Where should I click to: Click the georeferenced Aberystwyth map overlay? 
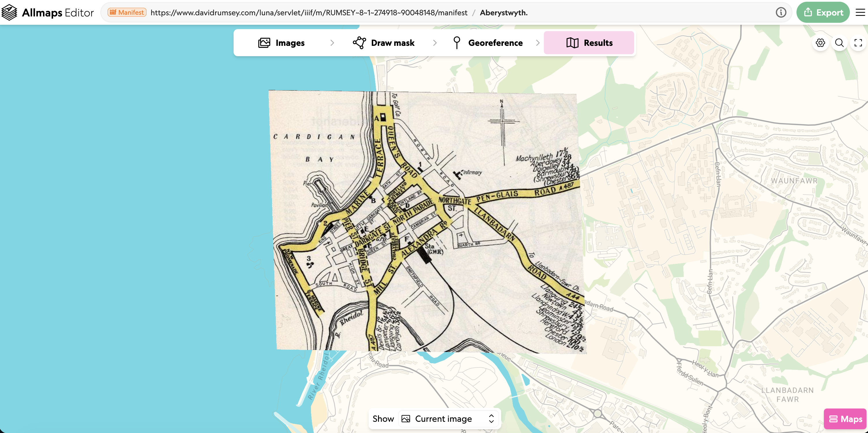click(x=428, y=222)
